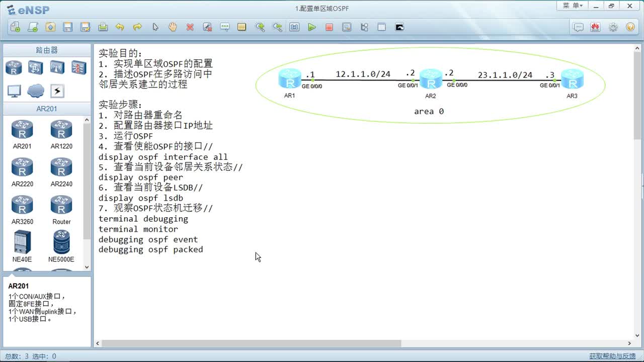Viewport: 644px width, 362px height.
Task: Pick the generic Router model
Action: (61, 210)
